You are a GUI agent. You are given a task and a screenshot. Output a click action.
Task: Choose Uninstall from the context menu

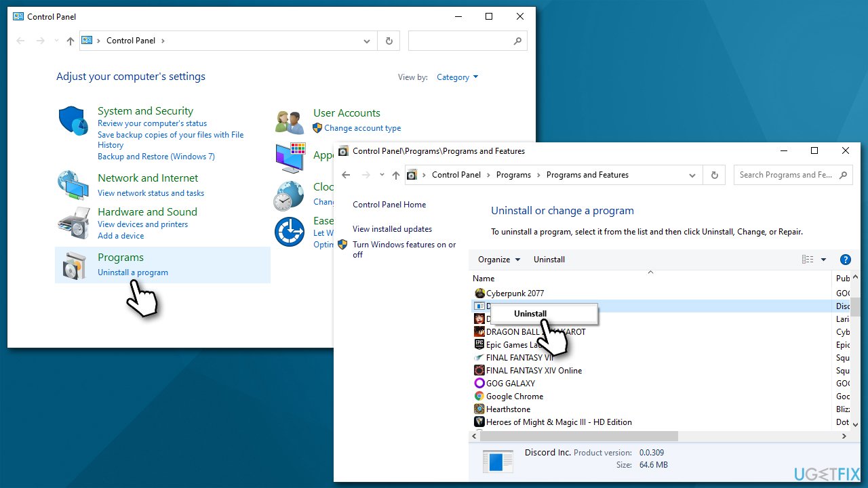(x=530, y=314)
